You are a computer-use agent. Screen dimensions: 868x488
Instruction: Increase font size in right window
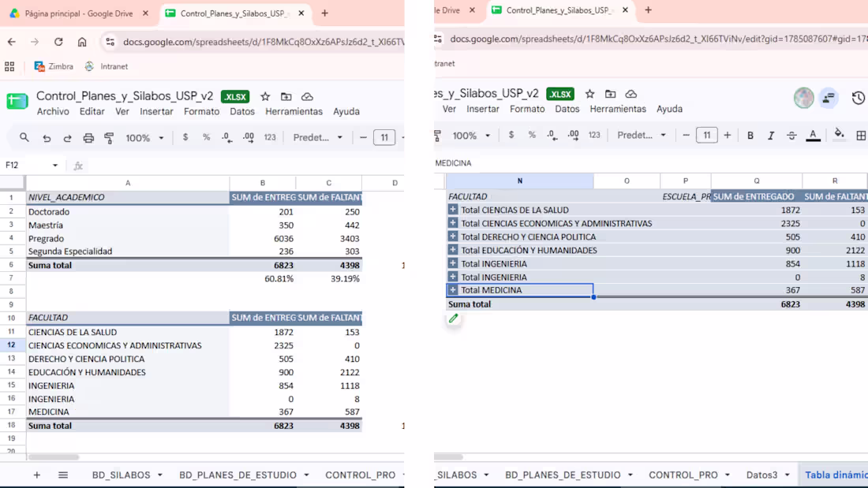click(728, 135)
